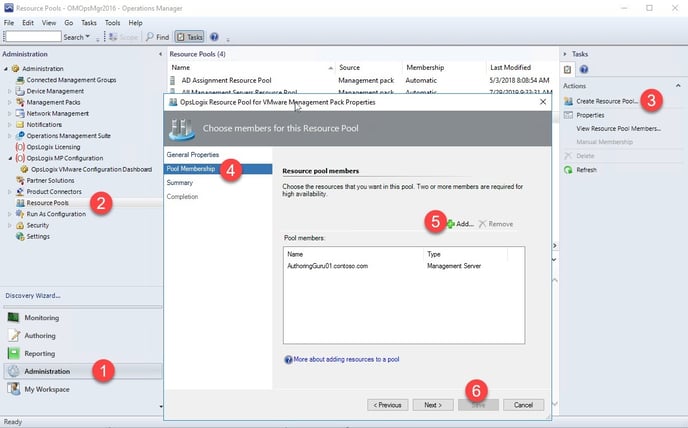Click the Notifications folder icon
Screen dimensions: 688x428
click(20, 125)
